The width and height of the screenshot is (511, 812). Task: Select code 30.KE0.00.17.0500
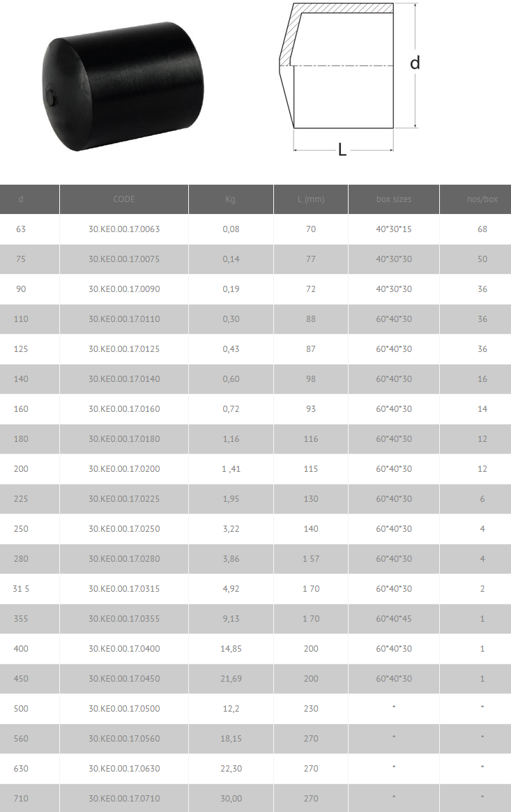(x=124, y=709)
